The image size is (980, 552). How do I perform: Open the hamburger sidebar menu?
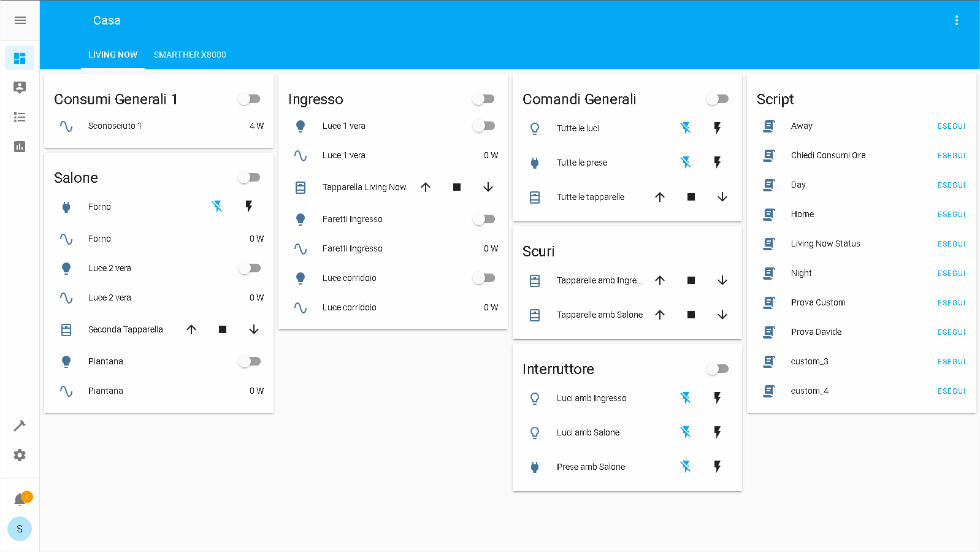[20, 20]
